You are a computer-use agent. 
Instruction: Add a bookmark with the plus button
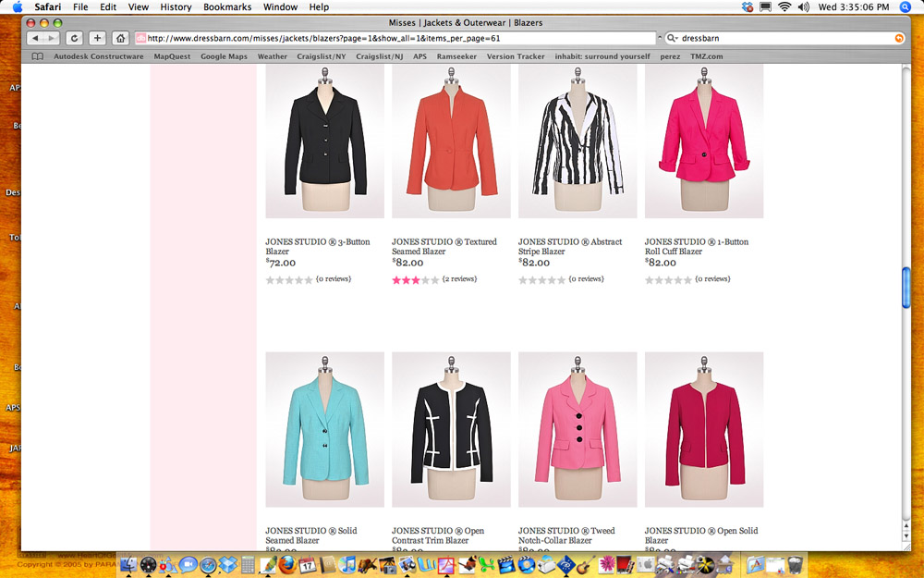(97, 38)
